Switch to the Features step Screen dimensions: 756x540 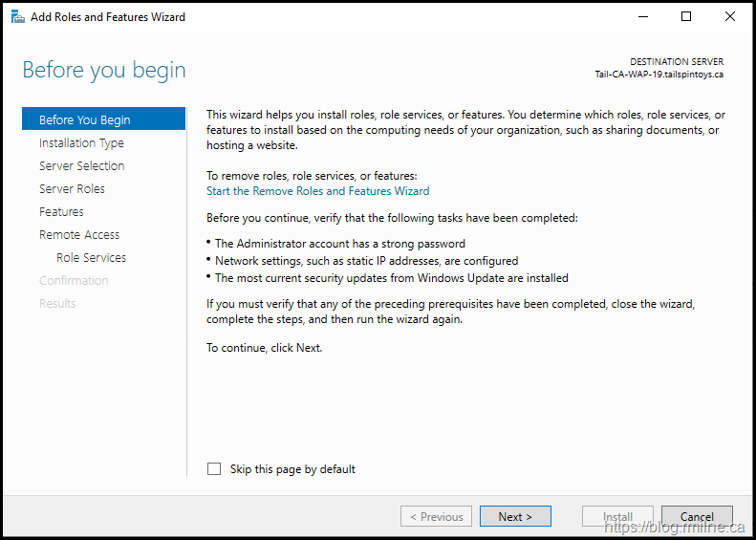point(61,211)
